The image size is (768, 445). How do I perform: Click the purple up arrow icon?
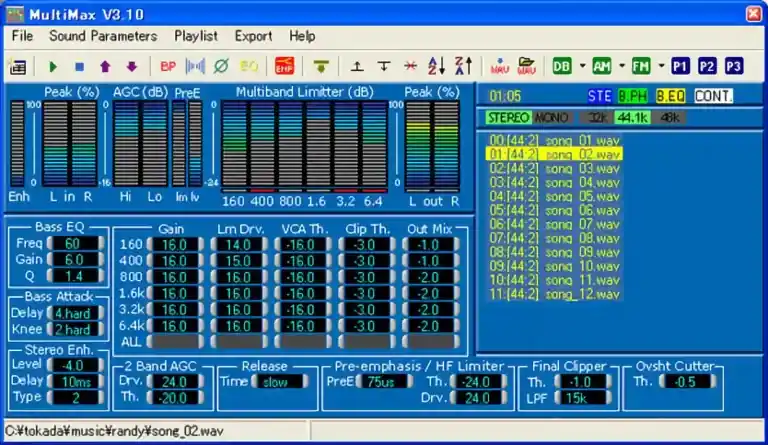105,66
